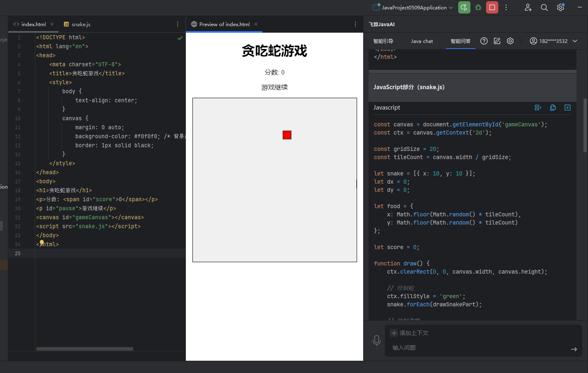Click the 分数: 0 score text

[274, 72]
